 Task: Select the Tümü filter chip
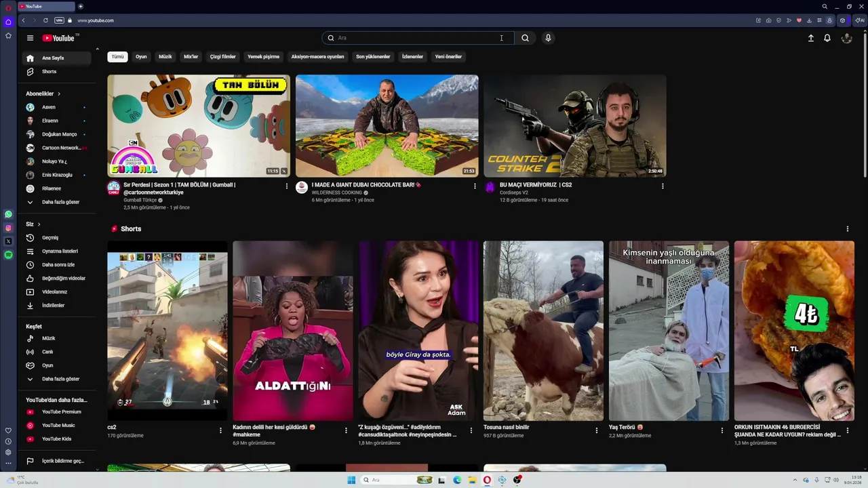[117, 57]
